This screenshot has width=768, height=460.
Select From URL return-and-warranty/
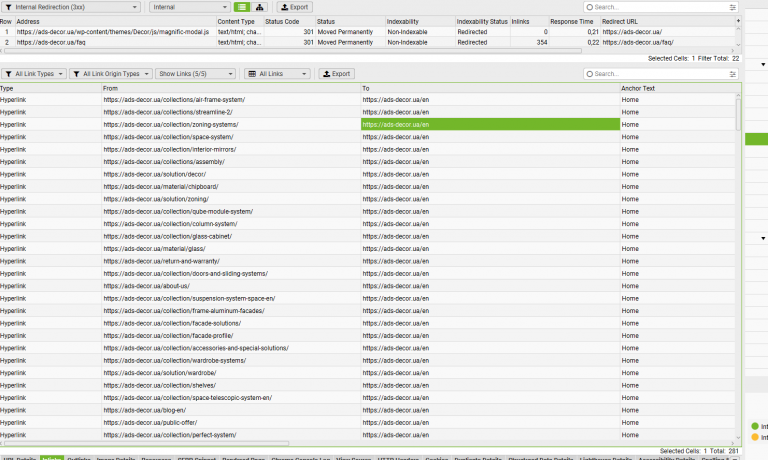tap(162, 261)
